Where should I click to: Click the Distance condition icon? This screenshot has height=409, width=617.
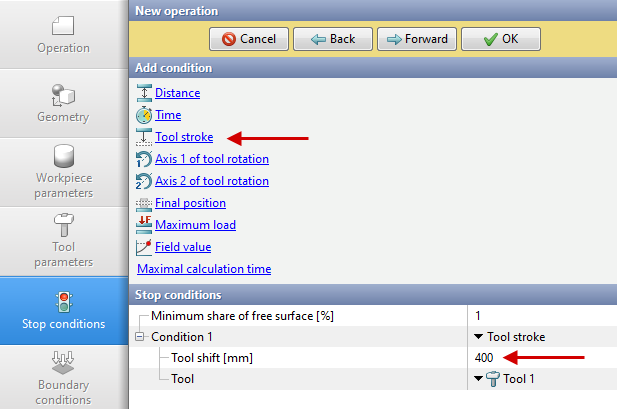[x=144, y=93]
